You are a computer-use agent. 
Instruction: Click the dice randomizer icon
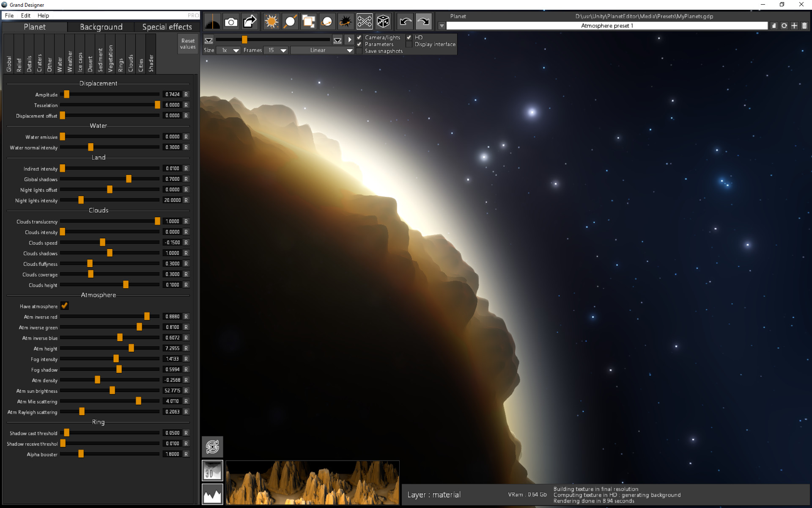[x=383, y=21]
